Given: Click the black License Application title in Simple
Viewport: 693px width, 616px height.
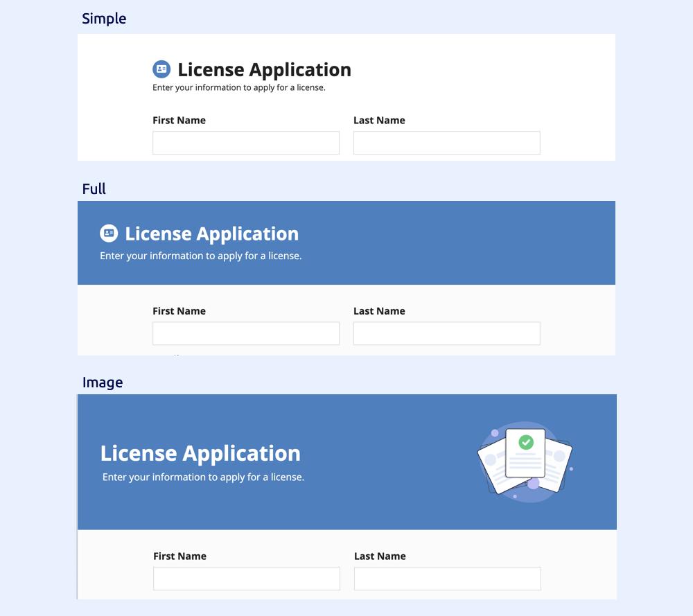Looking at the screenshot, I should [x=264, y=70].
